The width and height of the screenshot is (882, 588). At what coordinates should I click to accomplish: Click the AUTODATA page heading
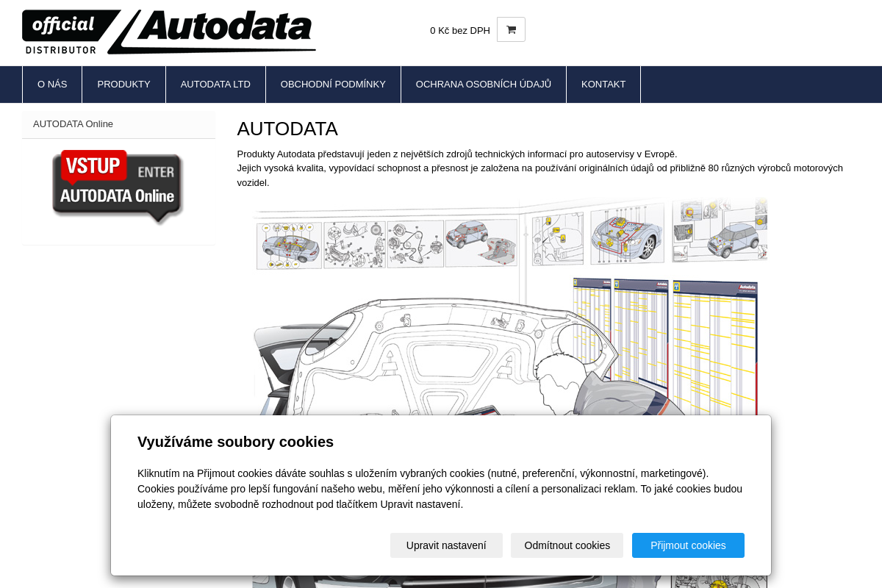[x=287, y=129]
